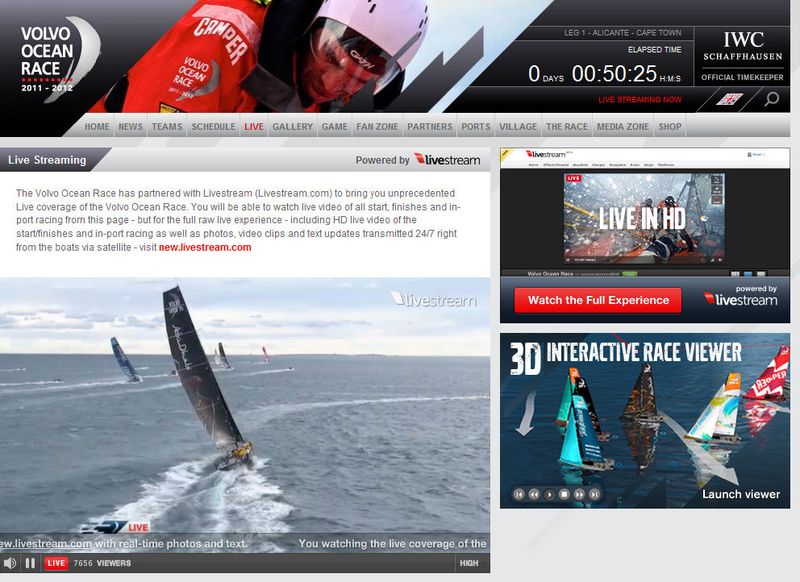The height and width of the screenshot is (582, 800).
Task: Click the Livestream logo beside Powered by
Action: pos(447,160)
